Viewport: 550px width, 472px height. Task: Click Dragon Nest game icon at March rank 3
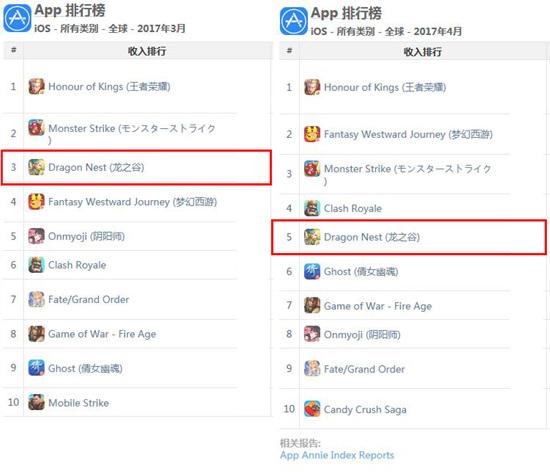point(36,167)
